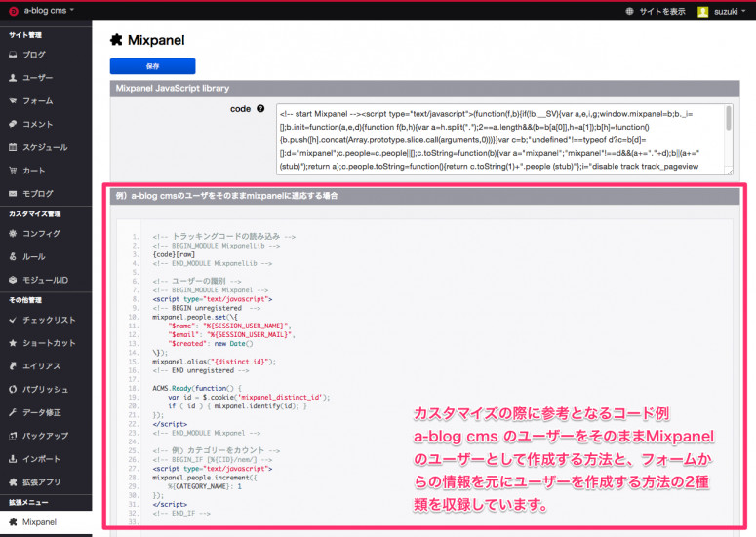Select バックアップ from the sidebar menu
The image size is (756, 537).
(x=45, y=436)
